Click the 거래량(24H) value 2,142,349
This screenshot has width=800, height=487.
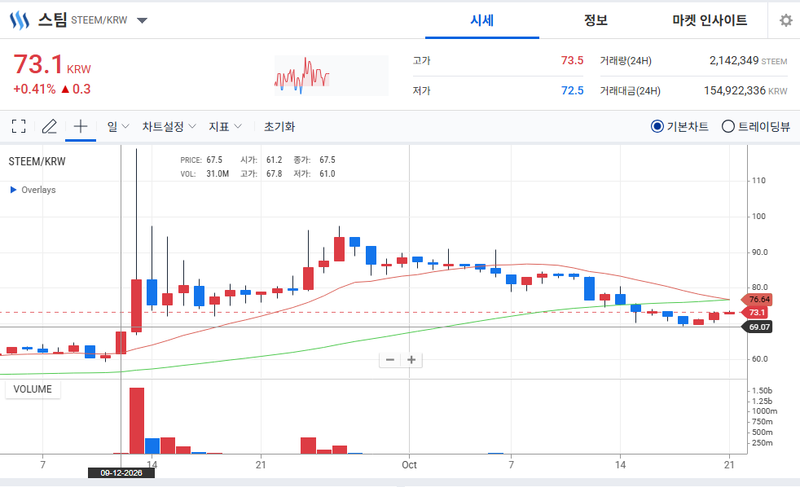click(734, 60)
